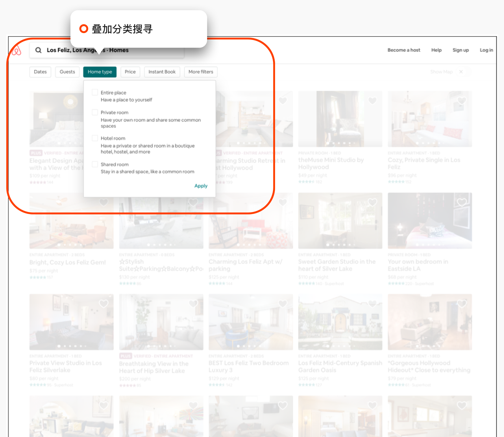Check the Private room option

[x=95, y=112]
